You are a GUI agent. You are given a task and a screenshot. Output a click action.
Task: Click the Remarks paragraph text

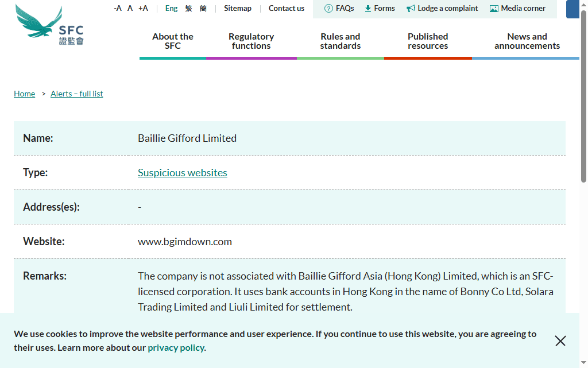click(345, 292)
